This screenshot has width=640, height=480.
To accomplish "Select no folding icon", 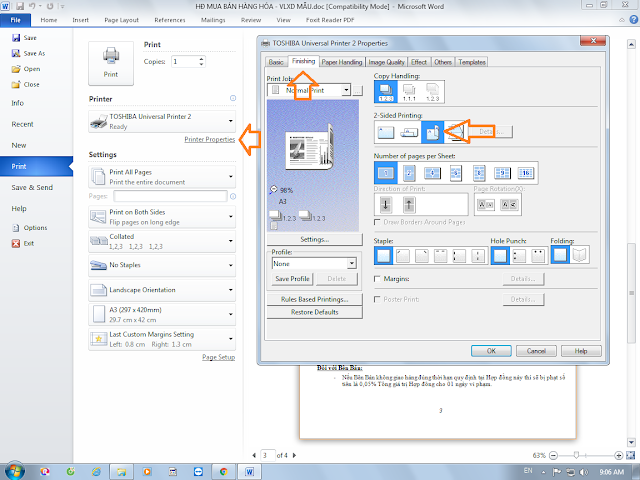I will (560, 255).
